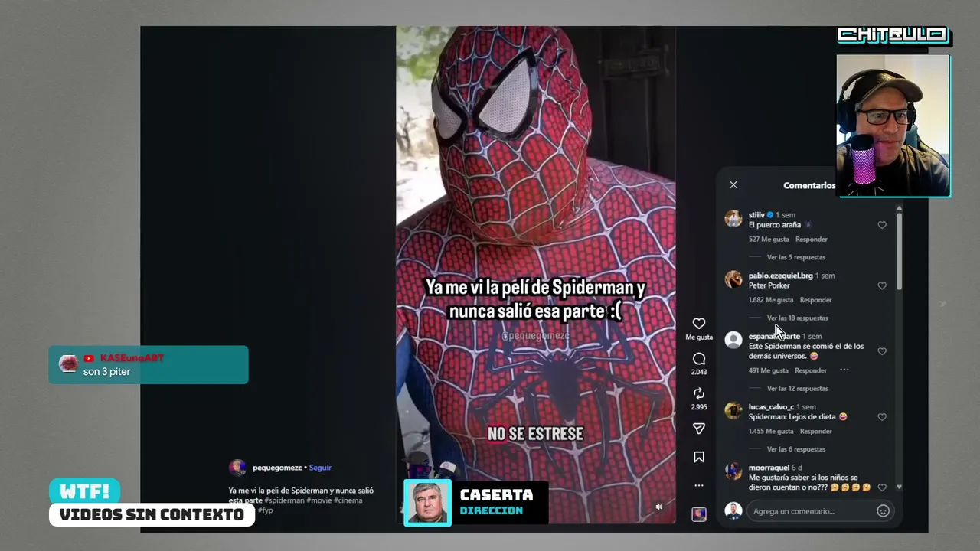Reply to the Peter Porker comment
This screenshot has width=980, height=551.
tap(815, 300)
